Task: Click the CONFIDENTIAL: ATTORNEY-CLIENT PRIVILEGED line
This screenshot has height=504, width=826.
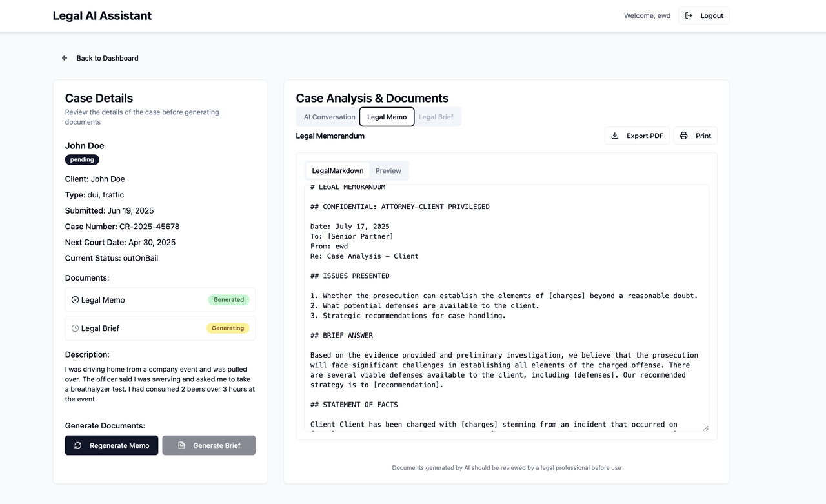Action: click(400, 207)
